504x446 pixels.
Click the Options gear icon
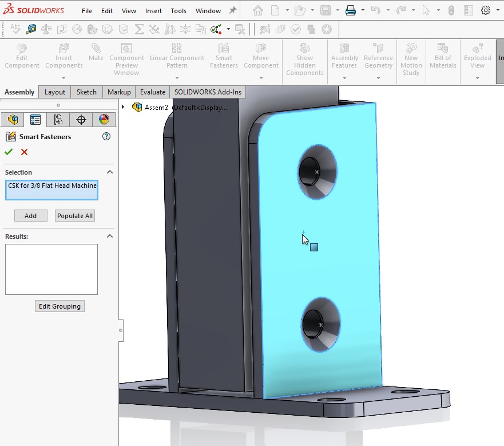click(x=486, y=10)
